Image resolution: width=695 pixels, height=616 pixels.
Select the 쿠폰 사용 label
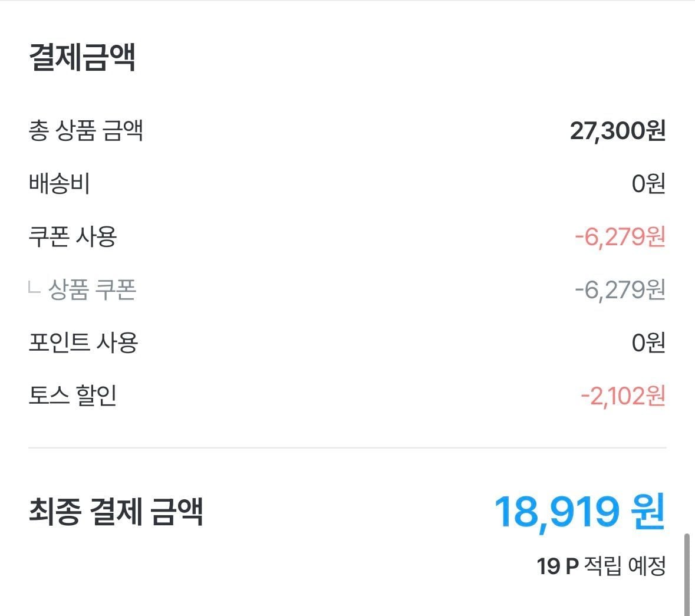[x=73, y=236]
